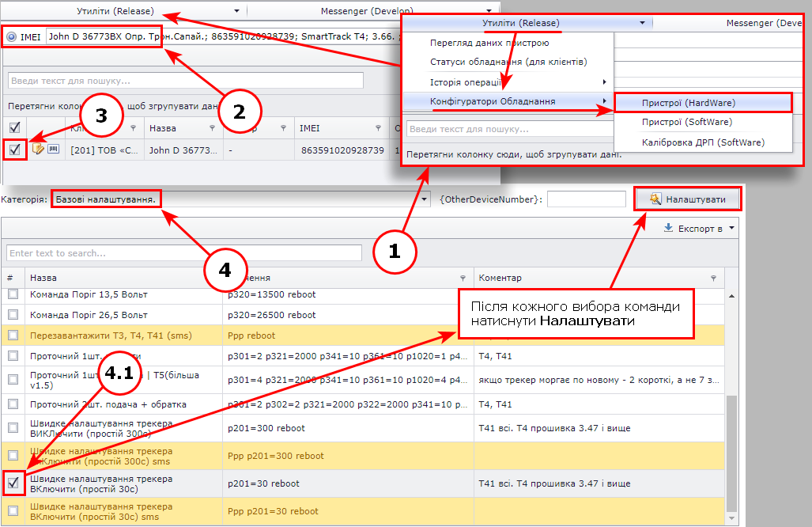812x527 pixels.
Task: Sort by the IMEI column header
Action: click(310, 128)
